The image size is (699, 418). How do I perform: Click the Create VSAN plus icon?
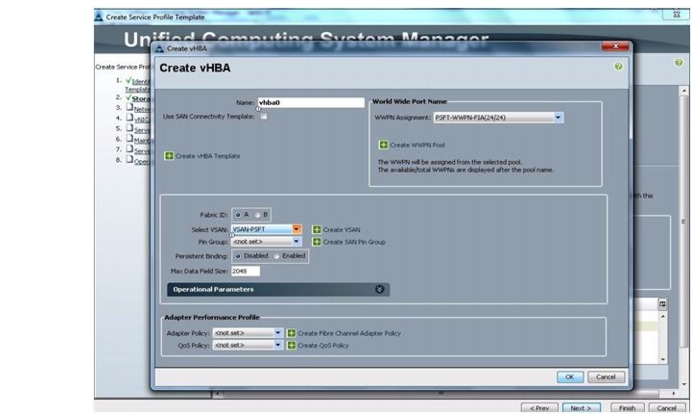pos(317,229)
